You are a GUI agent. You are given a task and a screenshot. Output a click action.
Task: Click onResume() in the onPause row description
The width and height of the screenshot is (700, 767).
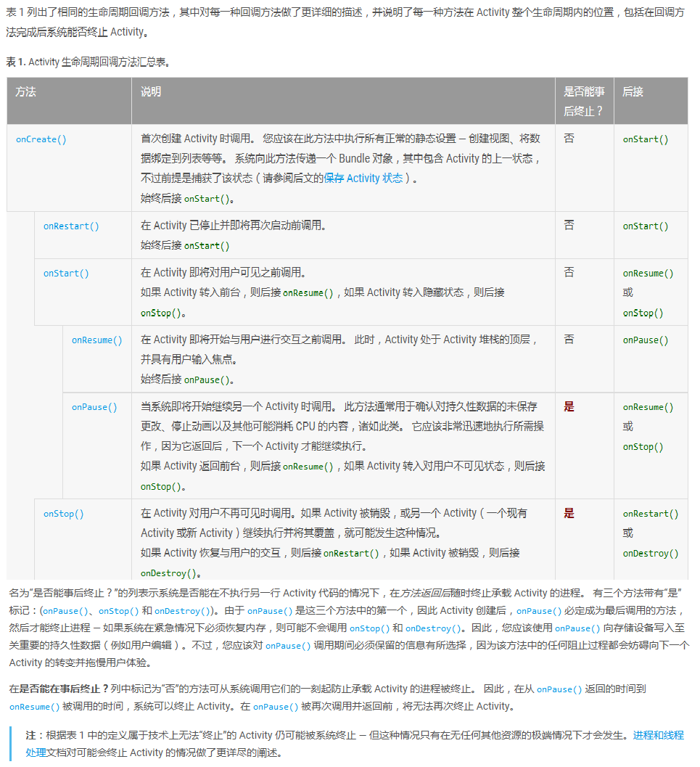tap(308, 467)
